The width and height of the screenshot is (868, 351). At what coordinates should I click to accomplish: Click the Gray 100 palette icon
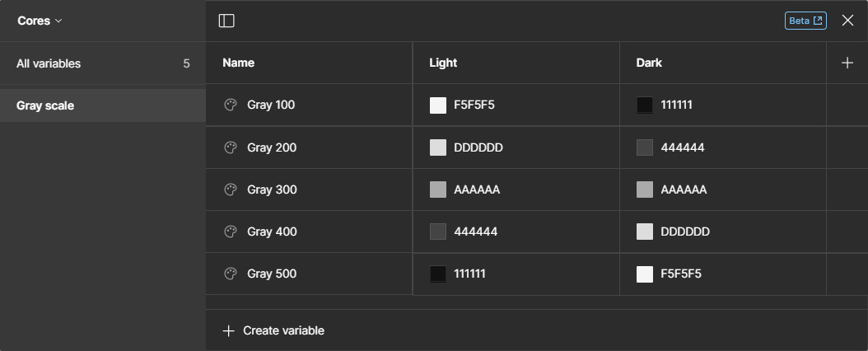pyautogui.click(x=231, y=105)
